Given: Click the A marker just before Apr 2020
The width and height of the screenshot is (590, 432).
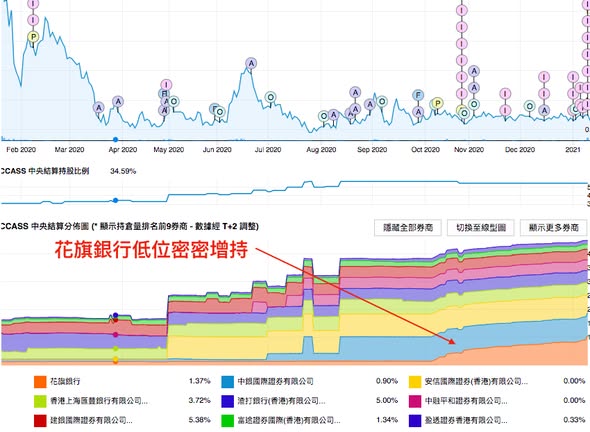Looking at the screenshot, I should click(118, 102).
